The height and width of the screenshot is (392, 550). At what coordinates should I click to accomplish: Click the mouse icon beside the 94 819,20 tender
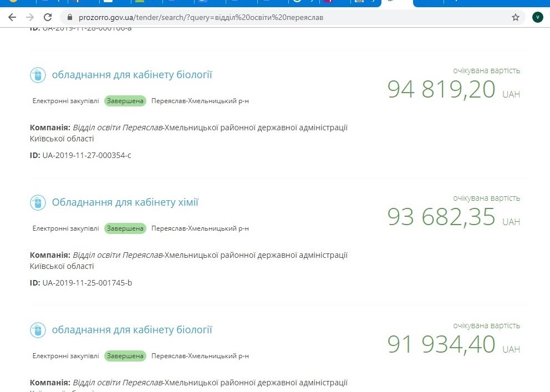[38, 75]
